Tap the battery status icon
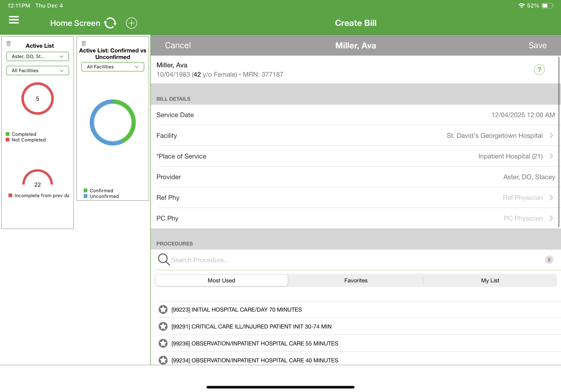This screenshot has width=561, height=392. [548, 6]
